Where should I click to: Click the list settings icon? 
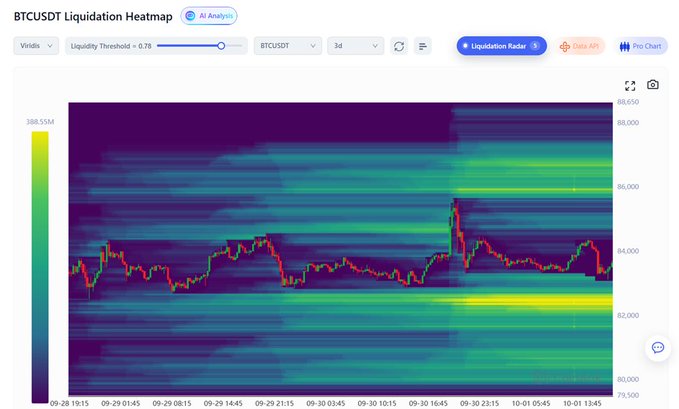tap(423, 46)
